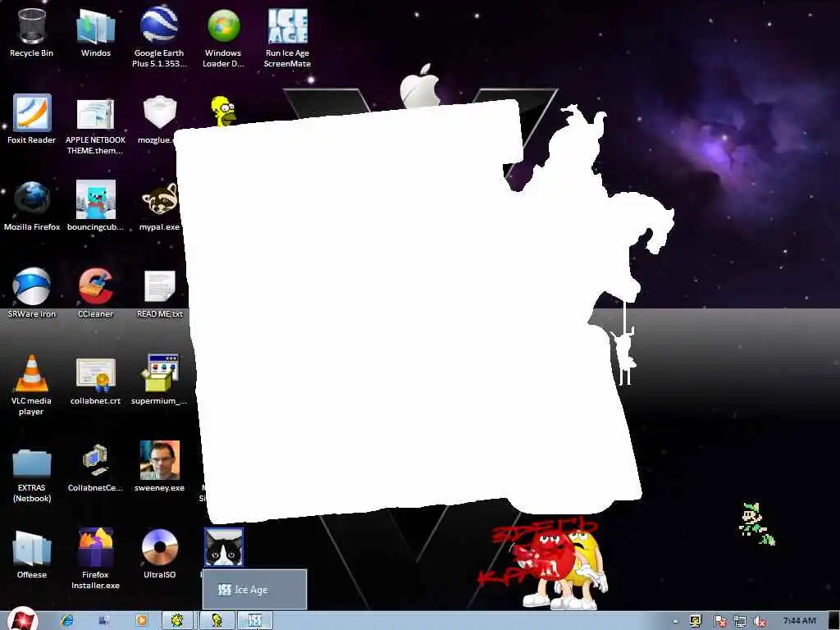Image resolution: width=840 pixels, height=630 pixels.
Task: Open Foxit Reader desktop icon
Action: [32, 120]
